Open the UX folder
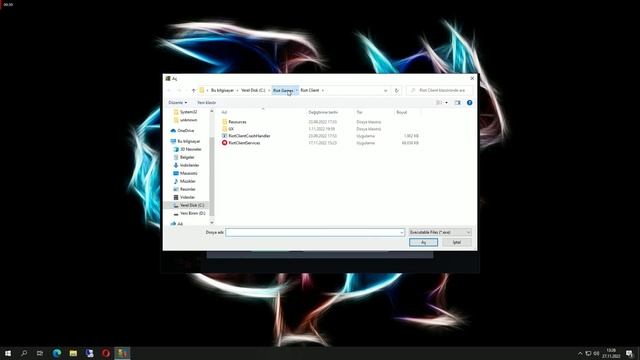Image resolution: width=640 pixels, height=360 pixels. (x=231, y=129)
